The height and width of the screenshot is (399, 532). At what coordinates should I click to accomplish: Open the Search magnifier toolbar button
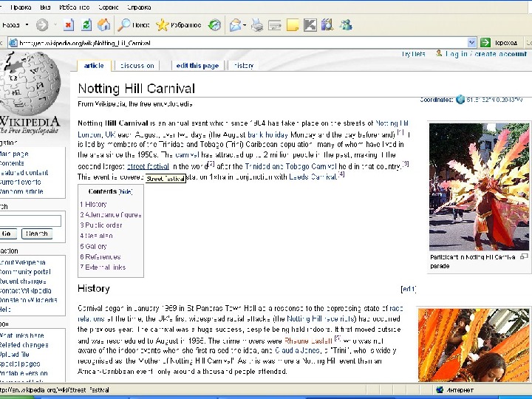point(134,25)
